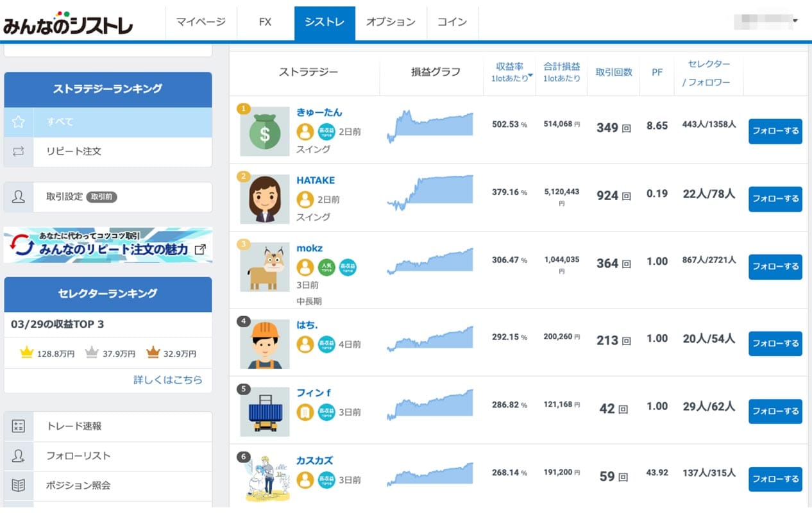Open the マイページ tab

[x=200, y=22]
